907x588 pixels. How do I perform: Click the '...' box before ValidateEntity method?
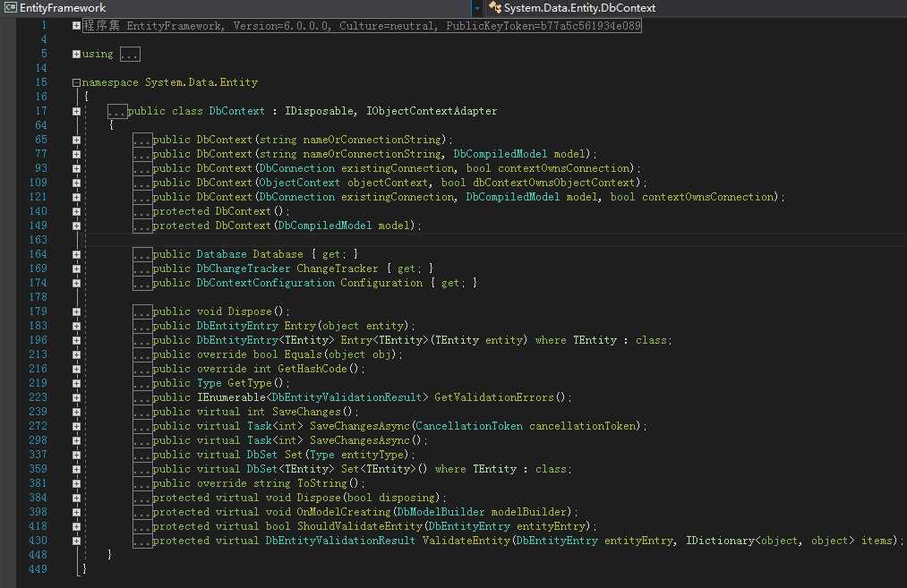click(x=142, y=541)
